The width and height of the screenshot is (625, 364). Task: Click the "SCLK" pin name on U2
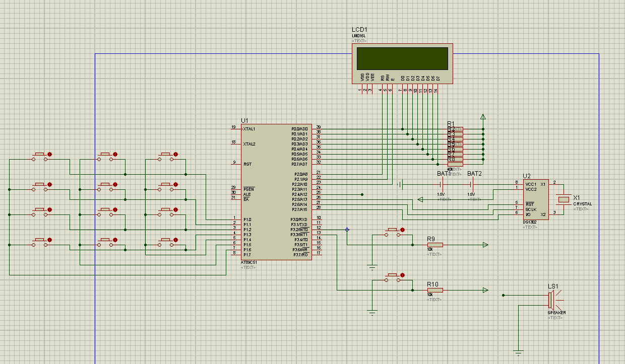tap(531, 209)
